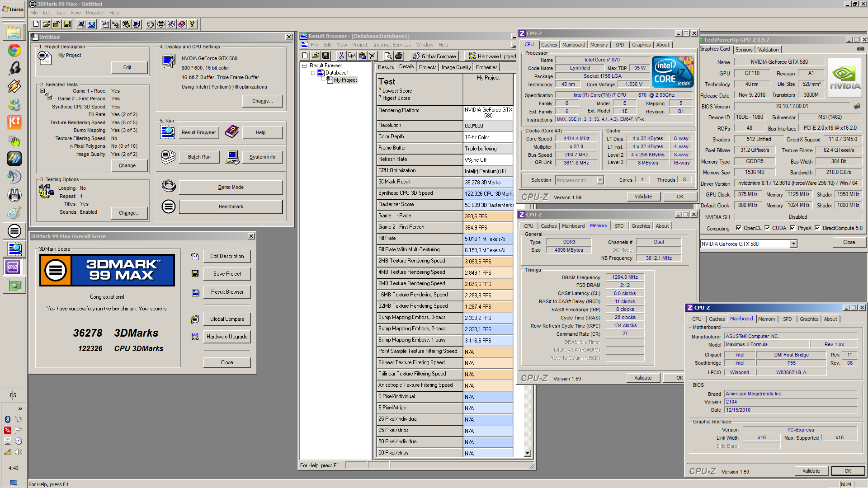Click the Demo Mode button
The height and width of the screenshot is (488, 868).
coord(231,187)
